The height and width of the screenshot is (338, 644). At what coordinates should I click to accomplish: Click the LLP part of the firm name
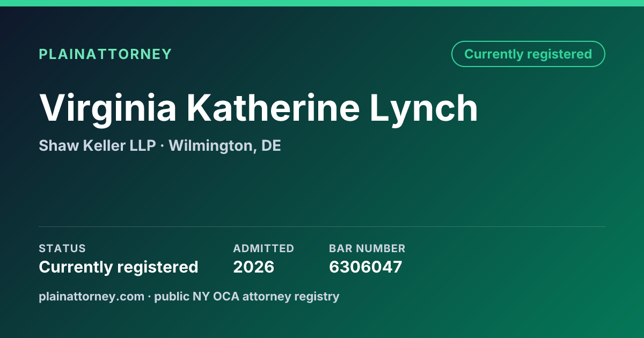pos(142,145)
